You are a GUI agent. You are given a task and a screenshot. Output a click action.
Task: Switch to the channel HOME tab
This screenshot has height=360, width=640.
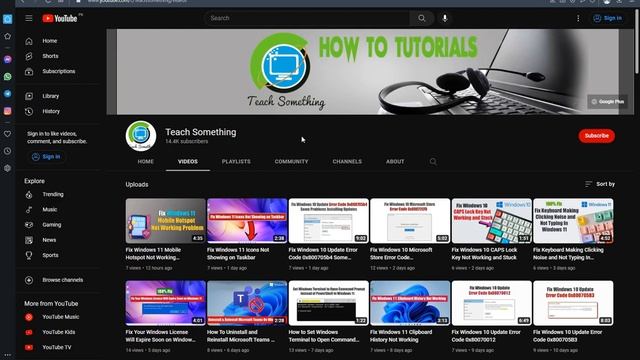click(146, 162)
